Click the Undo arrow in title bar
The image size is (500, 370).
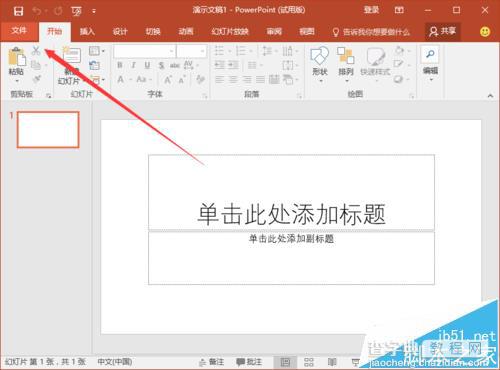36,11
